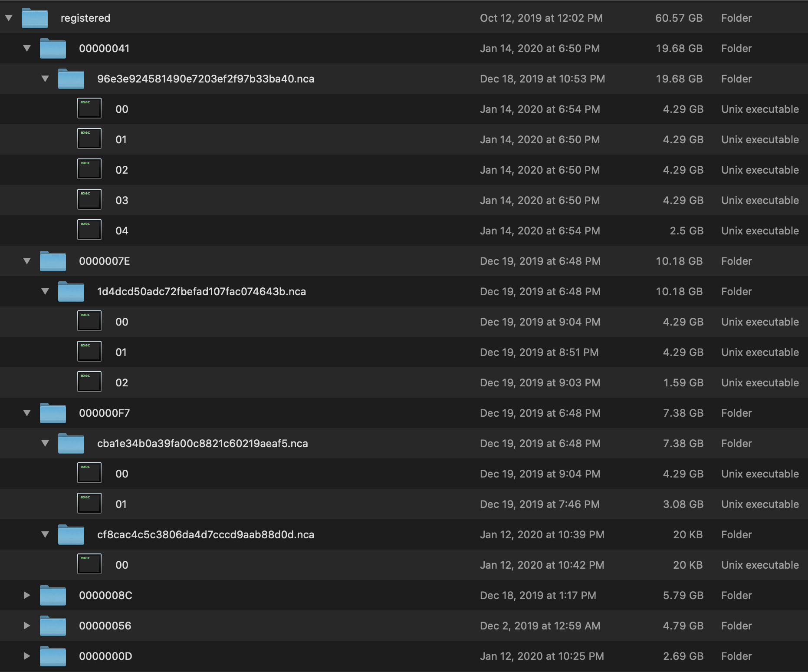This screenshot has width=808, height=672.
Task: Collapse the cf8cac4c5c3806da4d7cccd9aab88d0d.nca folder triangle
Action: pos(45,535)
